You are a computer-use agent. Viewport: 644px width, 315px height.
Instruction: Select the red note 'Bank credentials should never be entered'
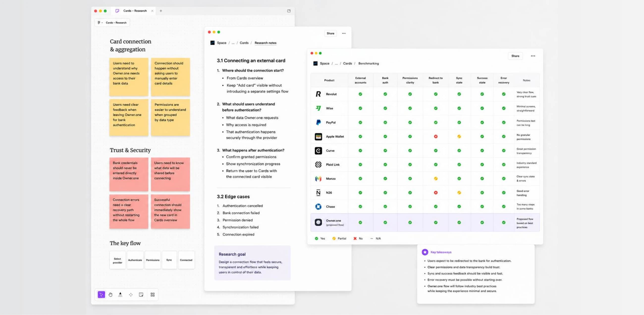129,174
